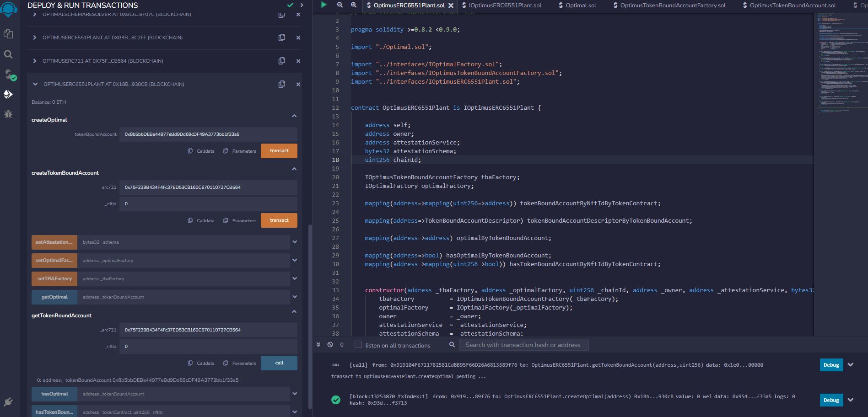The width and height of the screenshot is (868, 417).
Task: Click the Remix logo home icon
Action: pos(9,9)
